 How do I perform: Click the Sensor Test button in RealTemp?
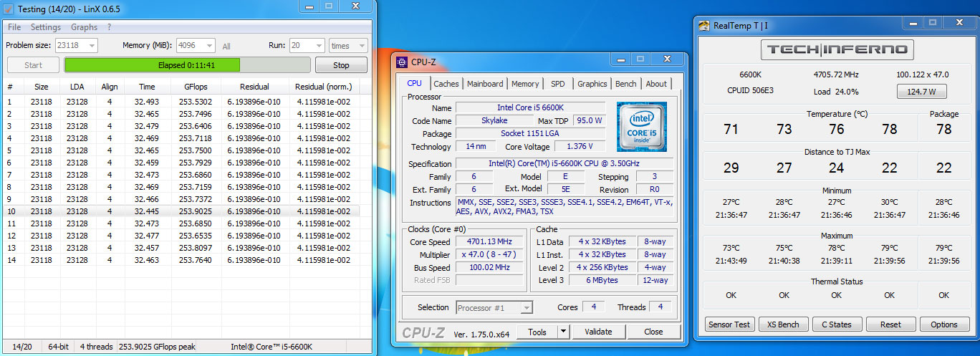coord(729,324)
